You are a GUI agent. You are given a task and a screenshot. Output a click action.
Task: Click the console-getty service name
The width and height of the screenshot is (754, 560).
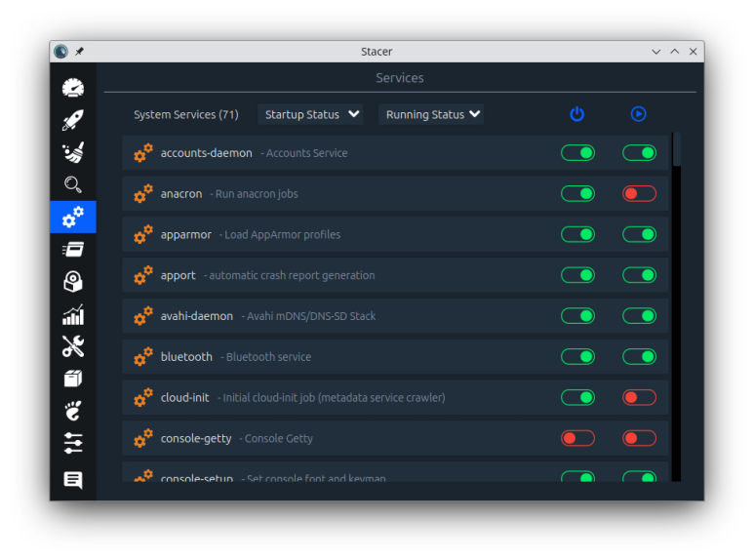196,439
